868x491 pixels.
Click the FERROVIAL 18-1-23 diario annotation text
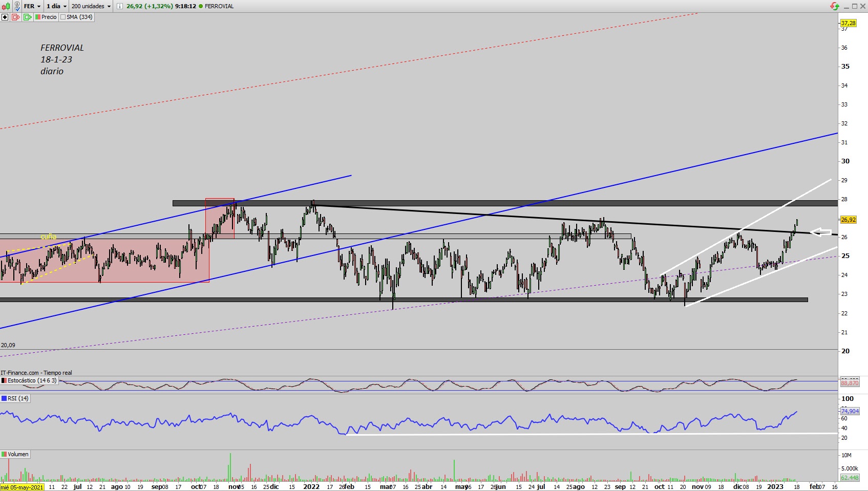click(x=62, y=59)
